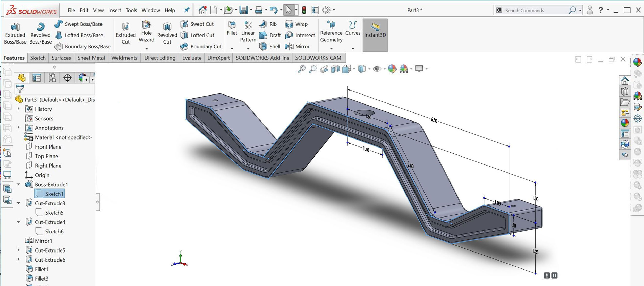
Task: Activate the Fillet tool
Action: pos(232,28)
